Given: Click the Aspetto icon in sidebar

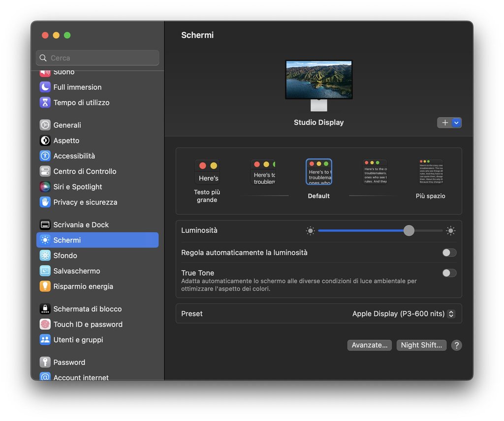Looking at the screenshot, I should (45, 140).
